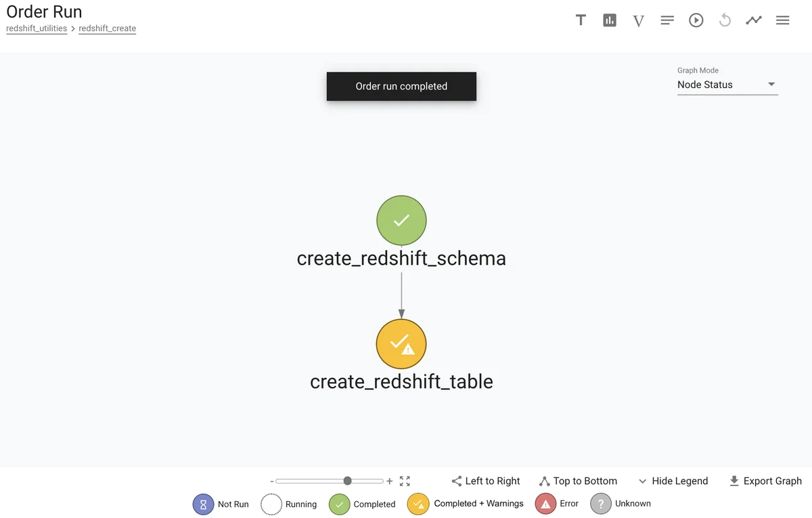812x518 pixels.
Task: Click the fit-to-screen expand icon
Action: point(405,481)
